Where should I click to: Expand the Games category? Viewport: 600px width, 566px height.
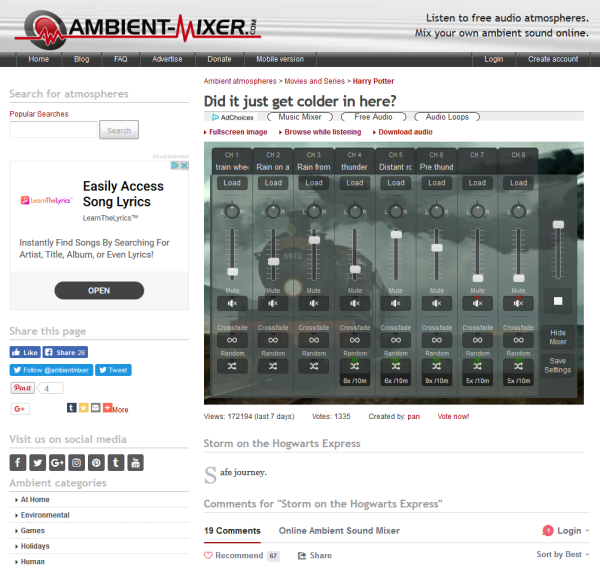click(33, 530)
